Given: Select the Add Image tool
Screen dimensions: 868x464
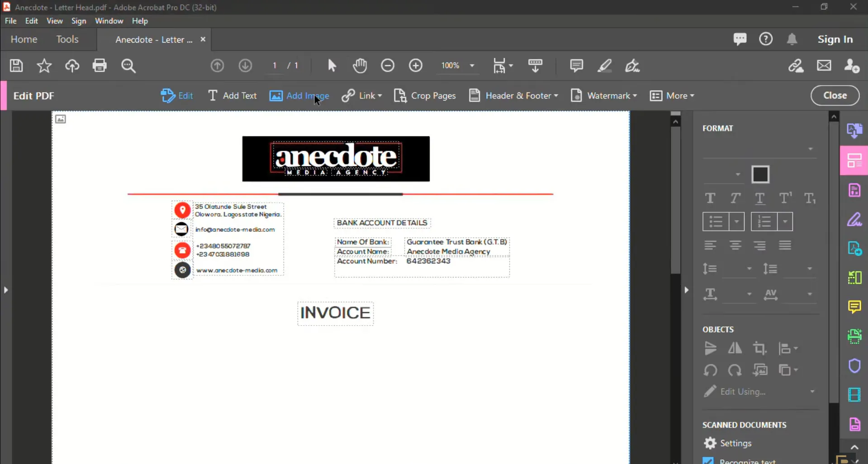Looking at the screenshot, I should point(299,96).
